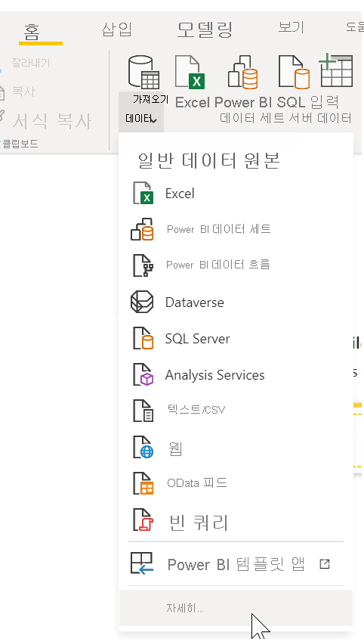This screenshot has width=364, height=639.
Task: Switch to the 보기 tab
Action: [x=291, y=28]
